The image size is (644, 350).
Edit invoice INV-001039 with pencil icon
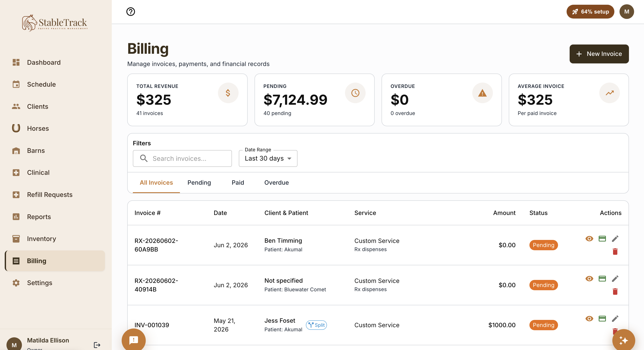pyautogui.click(x=615, y=318)
